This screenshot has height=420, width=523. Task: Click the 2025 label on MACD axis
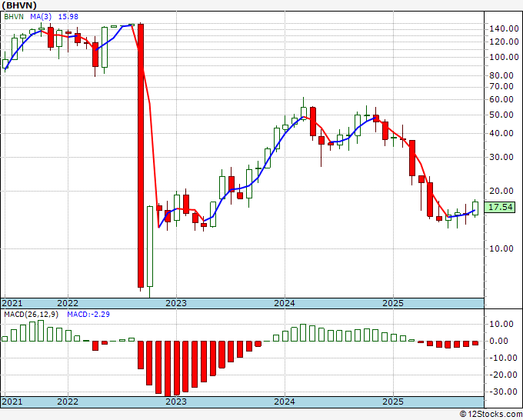click(393, 402)
